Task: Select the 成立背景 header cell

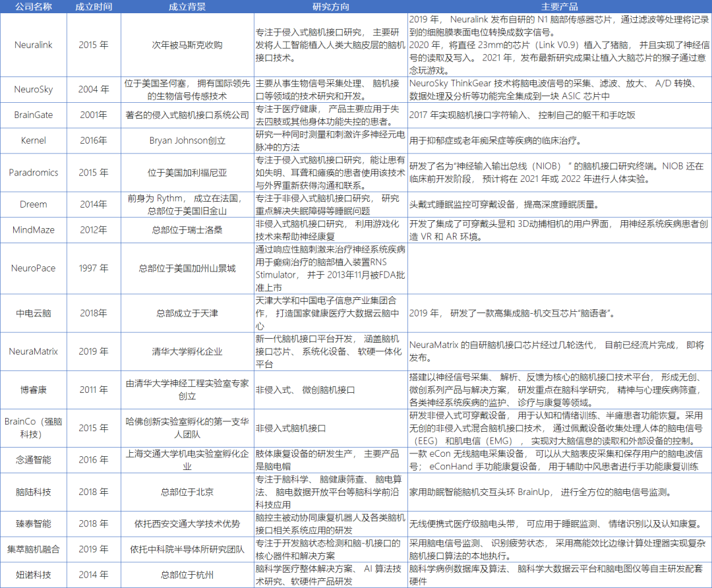Action: 187,7
